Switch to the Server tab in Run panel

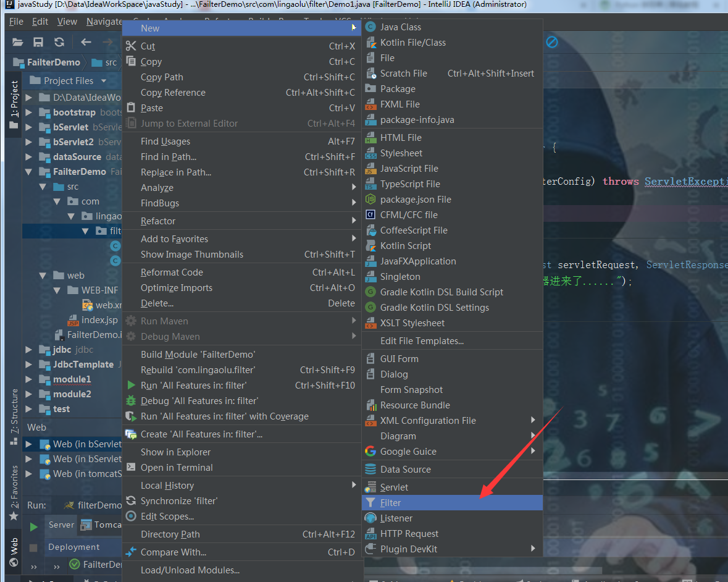tap(61, 525)
